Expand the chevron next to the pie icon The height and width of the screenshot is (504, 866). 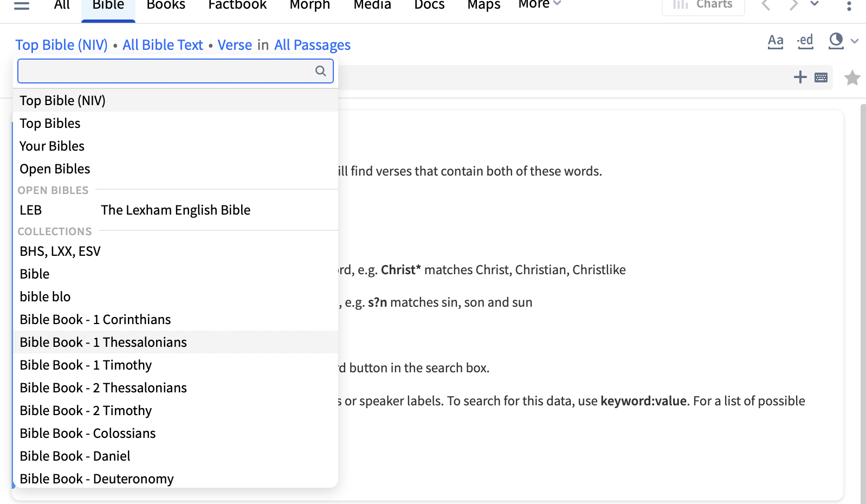tap(855, 41)
